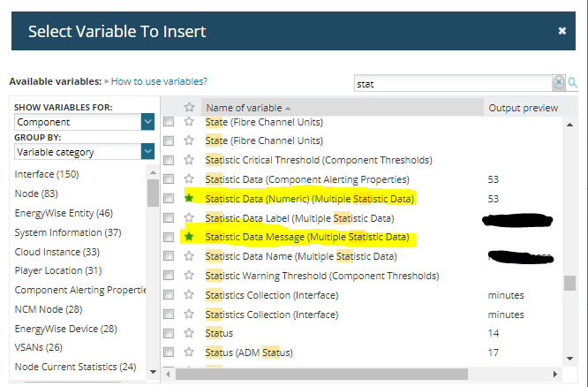Sort by Name of variable column

(247, 108)
